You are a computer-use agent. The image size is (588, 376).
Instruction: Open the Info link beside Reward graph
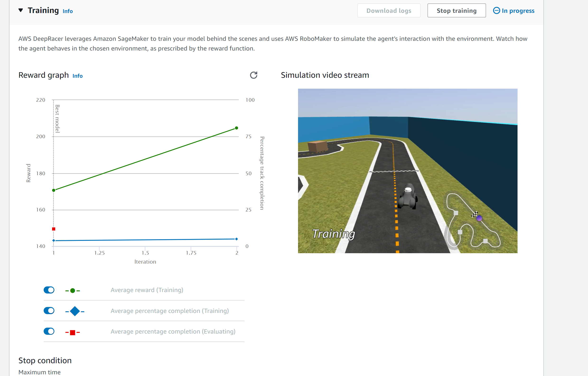point(77,76)
